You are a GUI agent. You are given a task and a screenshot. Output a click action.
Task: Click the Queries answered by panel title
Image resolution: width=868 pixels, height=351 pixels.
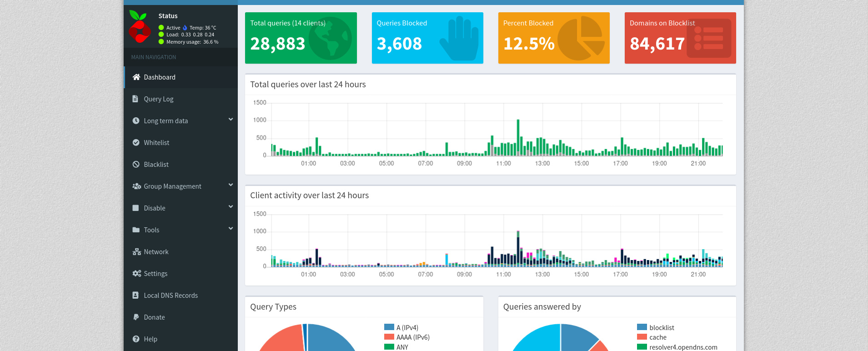click(x=542, y=307)
